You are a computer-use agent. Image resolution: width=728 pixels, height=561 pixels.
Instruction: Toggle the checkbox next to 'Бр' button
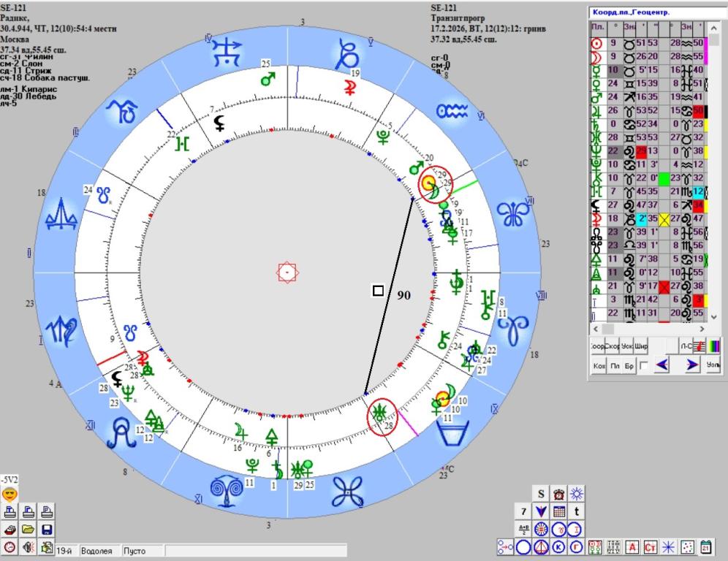tap(643, 366)
